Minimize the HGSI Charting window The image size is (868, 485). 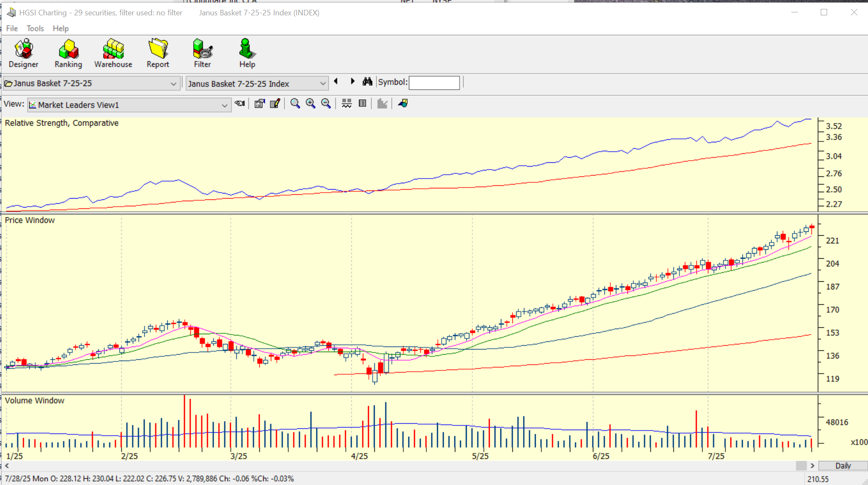[x=794, y=12]
